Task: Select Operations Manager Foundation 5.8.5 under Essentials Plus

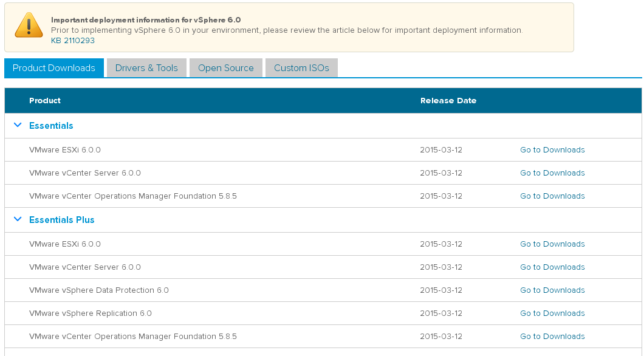Action: click(133, 337)
